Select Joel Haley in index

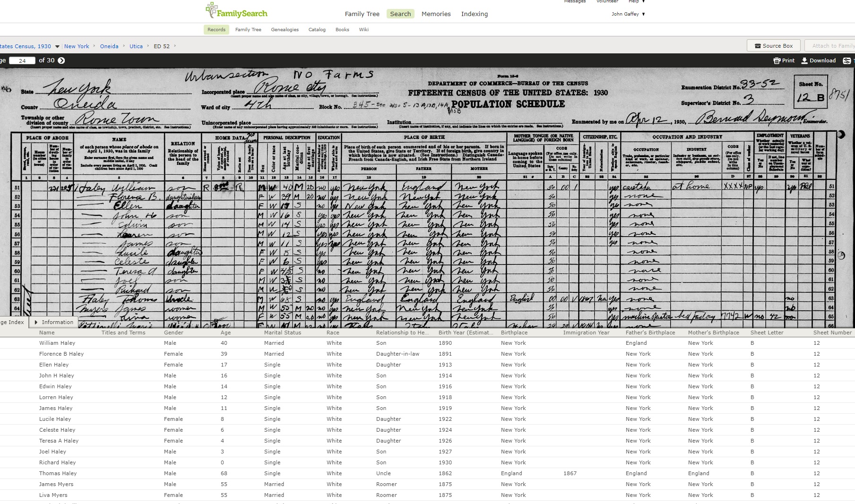click(x=52, y=452)
